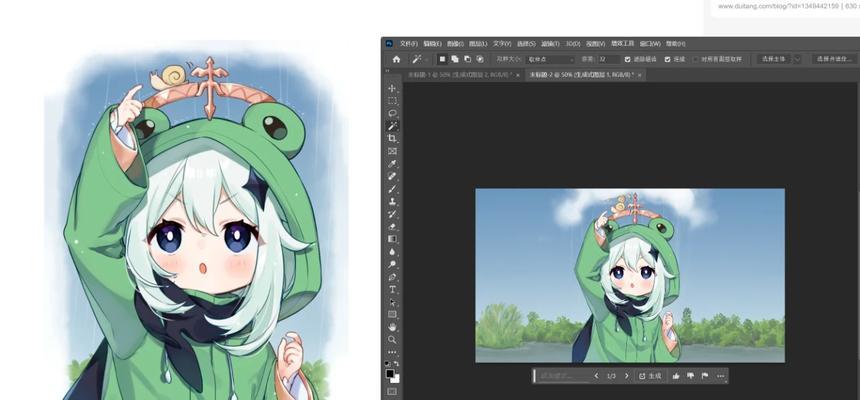Select the Crop tool
860x400 pixels.
tap(392, 138)
